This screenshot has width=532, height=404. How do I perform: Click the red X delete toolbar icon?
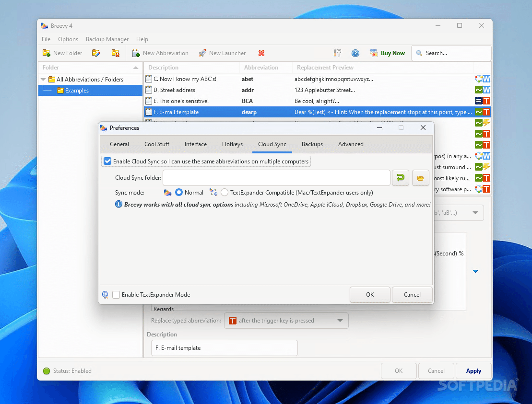(x=261, y=53)
